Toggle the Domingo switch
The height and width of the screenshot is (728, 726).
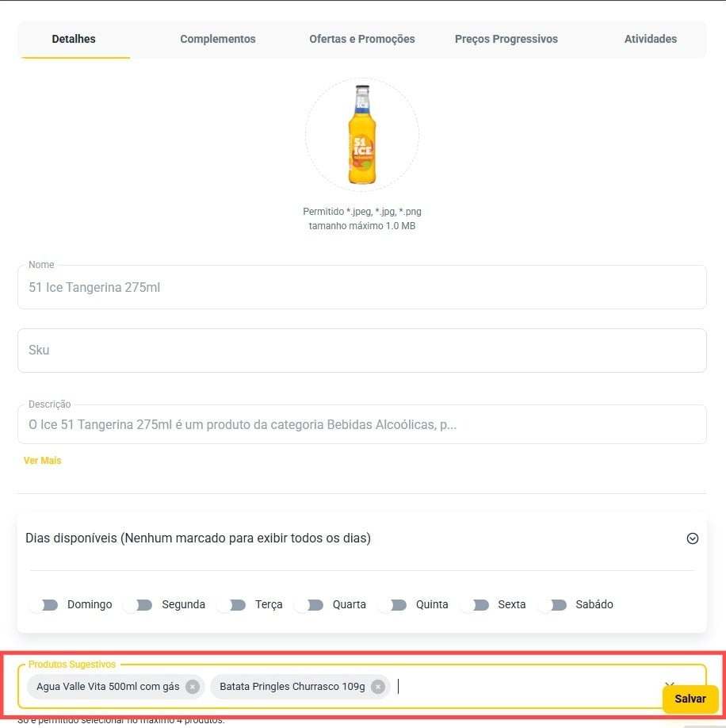click(x=43, y=605)
